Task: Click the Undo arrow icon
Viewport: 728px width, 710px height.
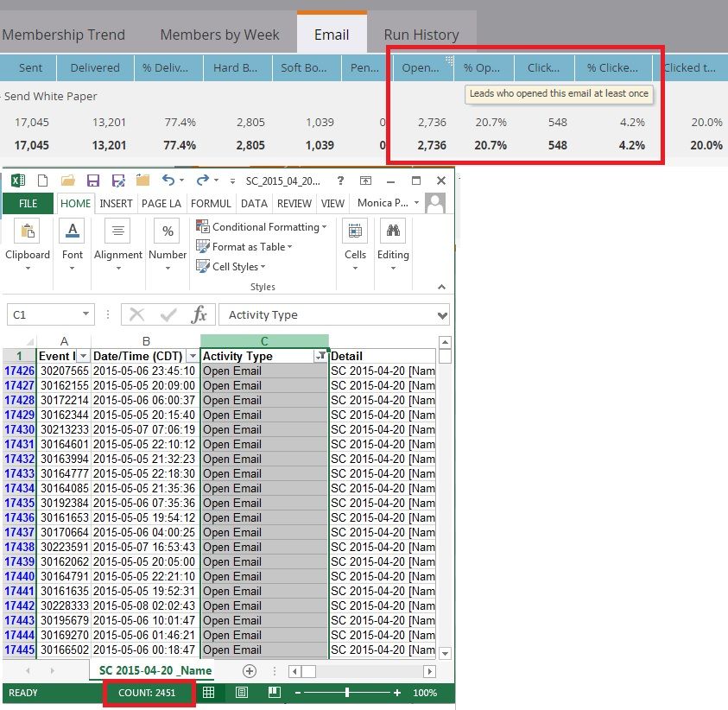Action: [168, 181]
